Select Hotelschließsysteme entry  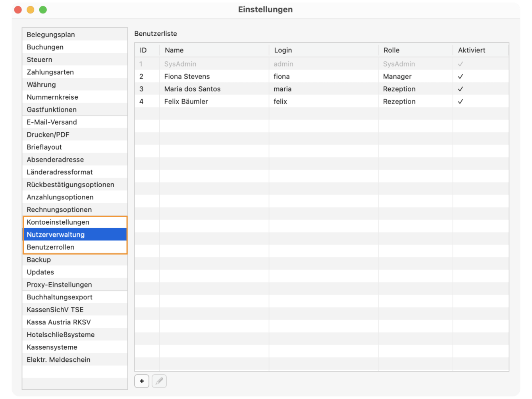tap(75, 335)
